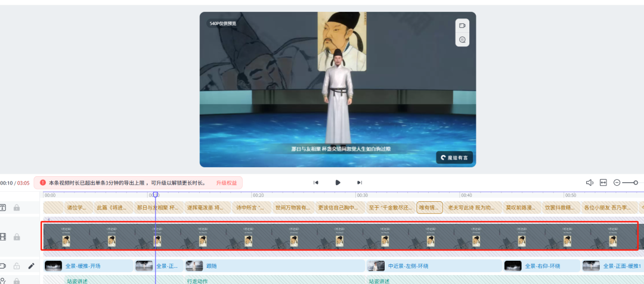Click the video track film icon
This screenshot has height=284, width=644.
click(3, 237)
